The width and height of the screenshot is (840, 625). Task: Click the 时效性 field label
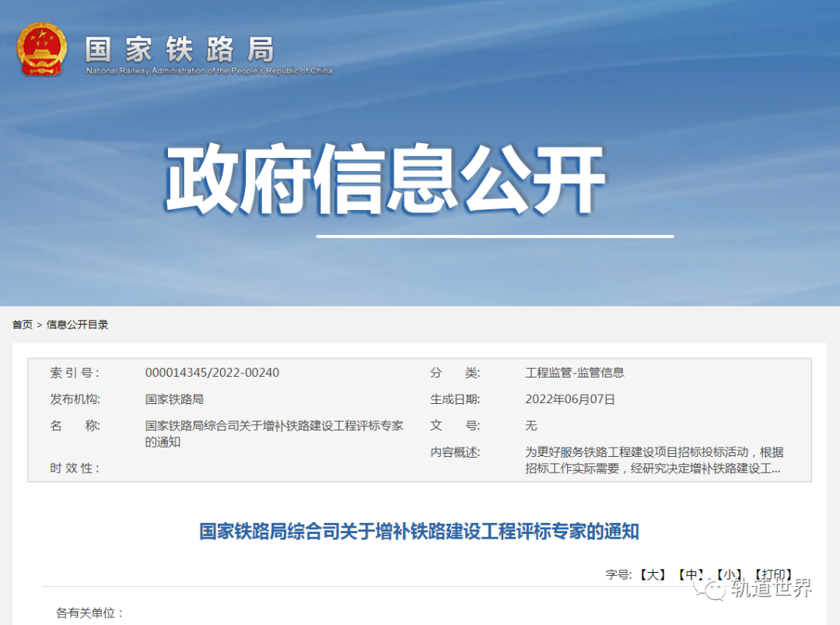pos(75,468)
